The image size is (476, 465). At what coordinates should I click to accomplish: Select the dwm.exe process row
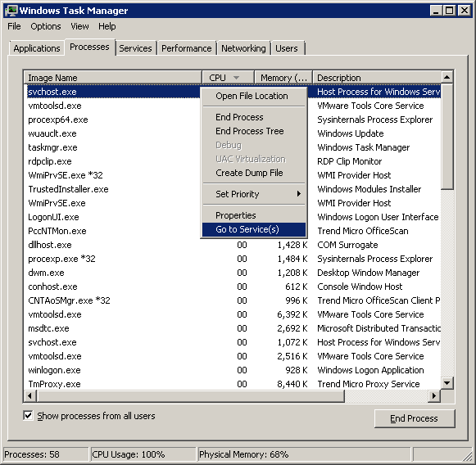click(x=232, y=273)
